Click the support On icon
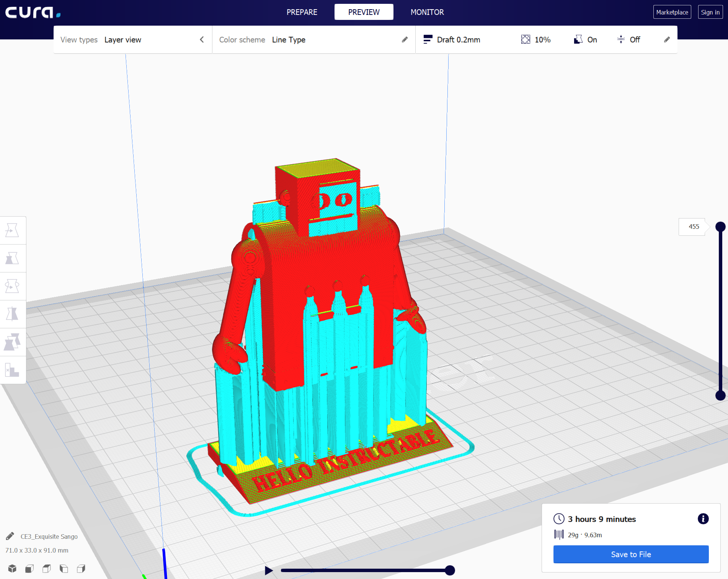Screen dimensions: 728x579 coord(578,39)
